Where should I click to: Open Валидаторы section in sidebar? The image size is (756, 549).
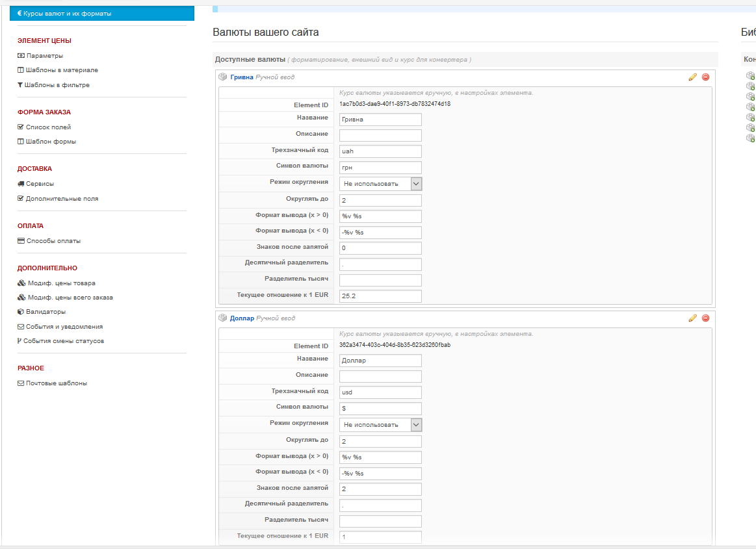click(46, 312)
